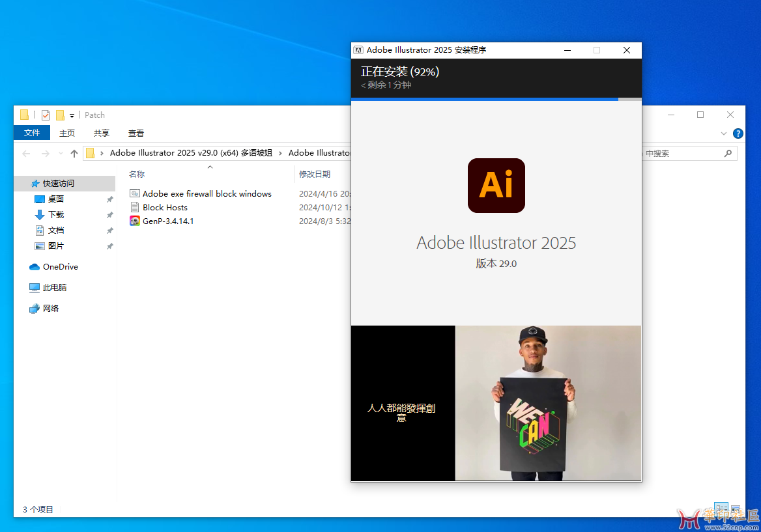
Task: Select Network (网络) in sidebar
Action: tap(50, 309)
